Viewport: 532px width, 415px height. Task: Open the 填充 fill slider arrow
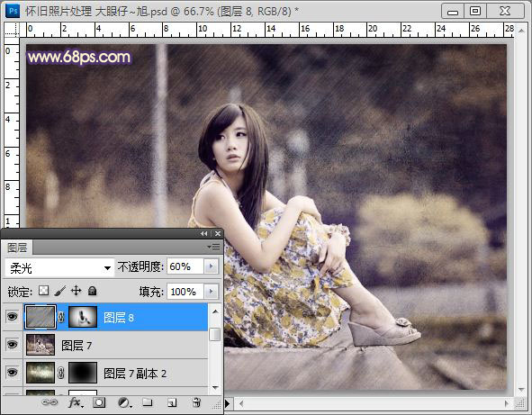tap(211, 291)
